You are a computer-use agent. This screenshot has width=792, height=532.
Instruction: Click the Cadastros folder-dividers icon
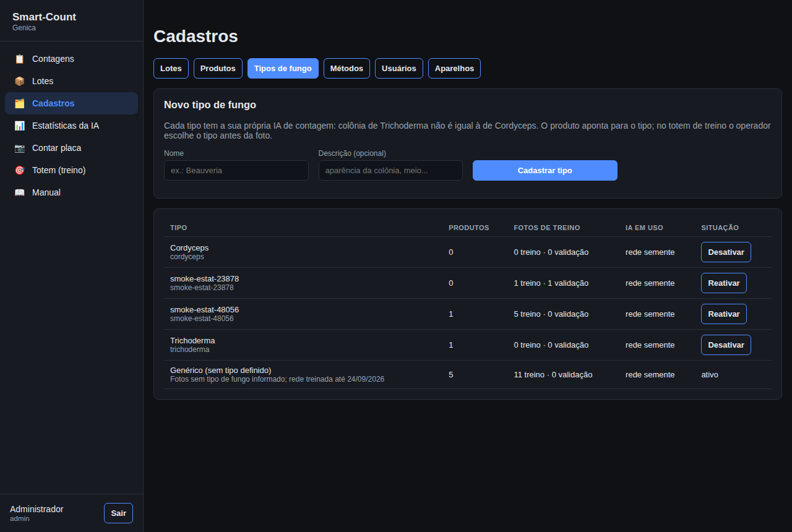pyautogui.click(x=20, y=103)
